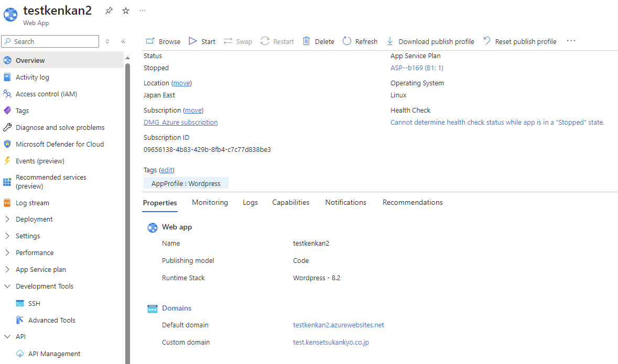Open Diagnose and solve problems wrench
The height and width of the screenshot is (364, 618).
pos(7,127)
